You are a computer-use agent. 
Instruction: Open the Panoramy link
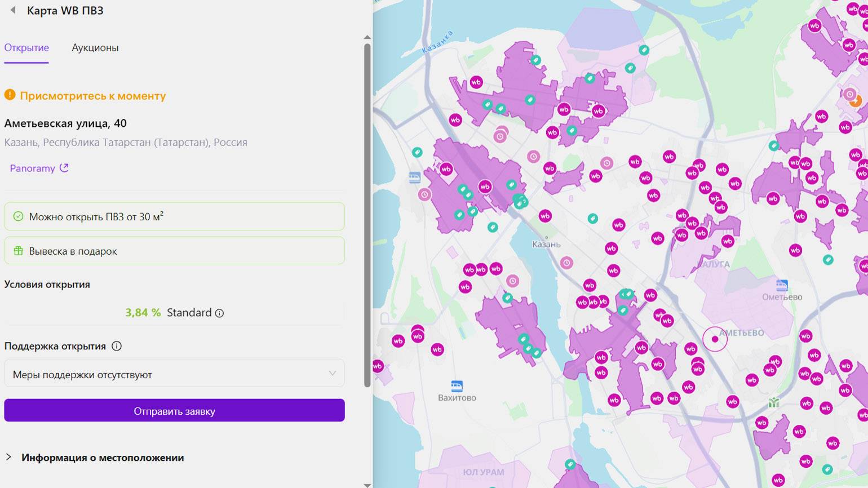[x=33, y=168]
